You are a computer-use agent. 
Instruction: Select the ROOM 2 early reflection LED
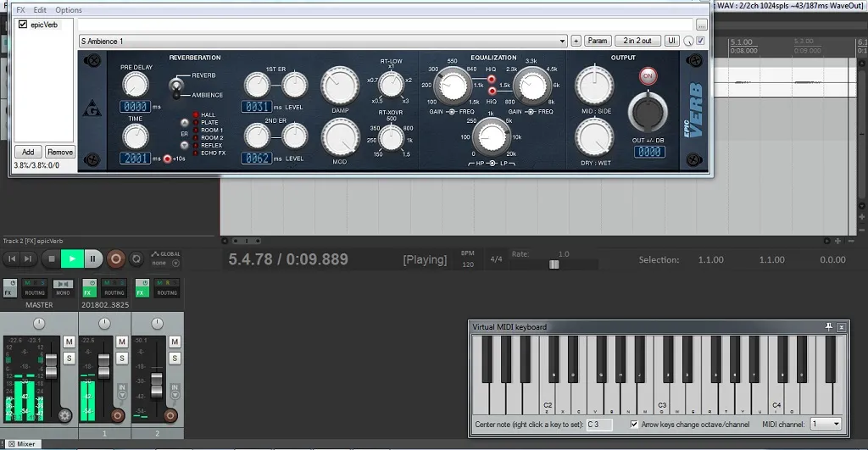(x=196, y=138)
